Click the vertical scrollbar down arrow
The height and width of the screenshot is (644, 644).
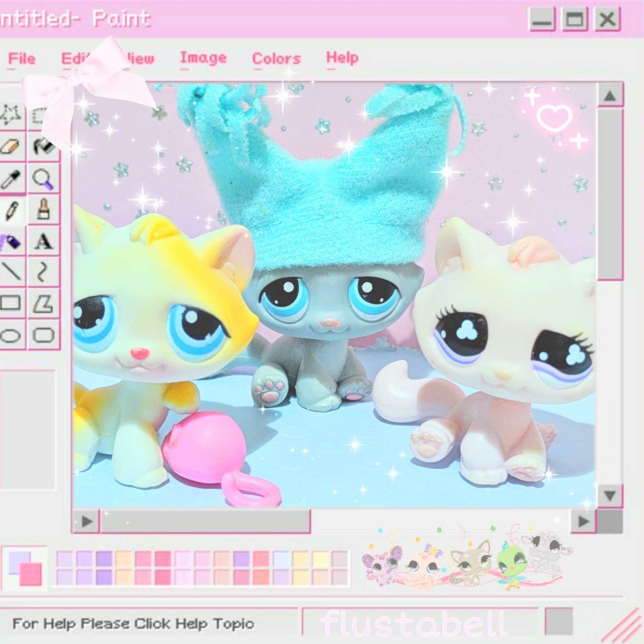point(610,496)
